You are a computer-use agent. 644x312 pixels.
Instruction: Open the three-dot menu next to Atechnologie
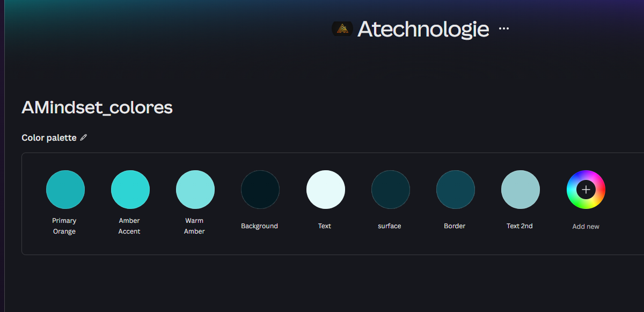pos(503,29)
